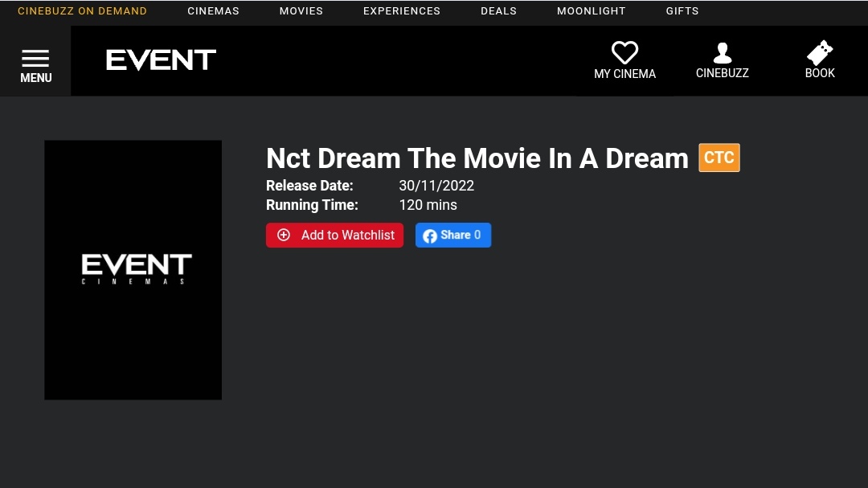Click the Event logo in header
Screen dimensions: 868x488
tap(161, 59)
